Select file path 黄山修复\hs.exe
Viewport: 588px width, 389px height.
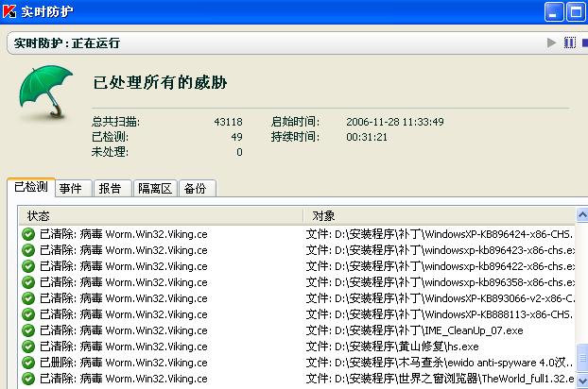(392, 347)
